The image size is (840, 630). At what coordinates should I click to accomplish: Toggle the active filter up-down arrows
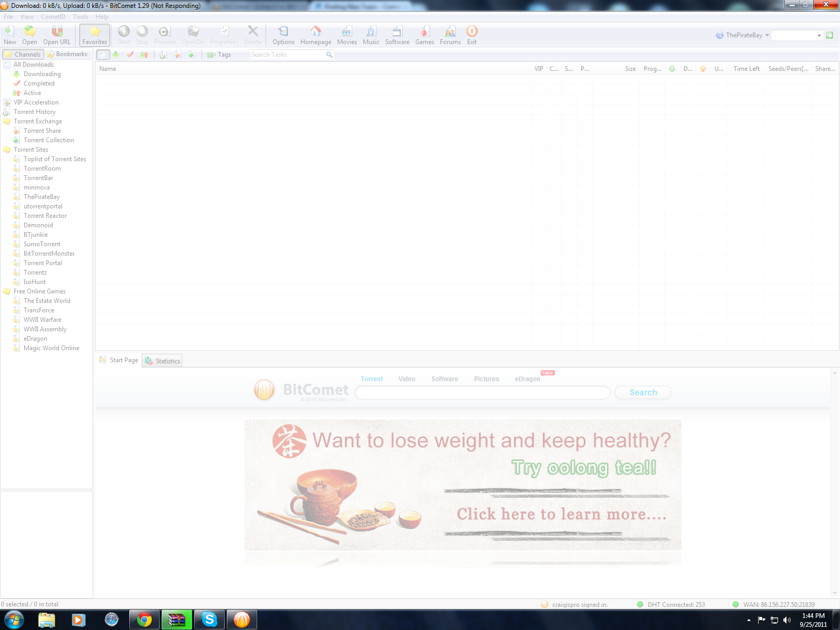click(144, 55)
